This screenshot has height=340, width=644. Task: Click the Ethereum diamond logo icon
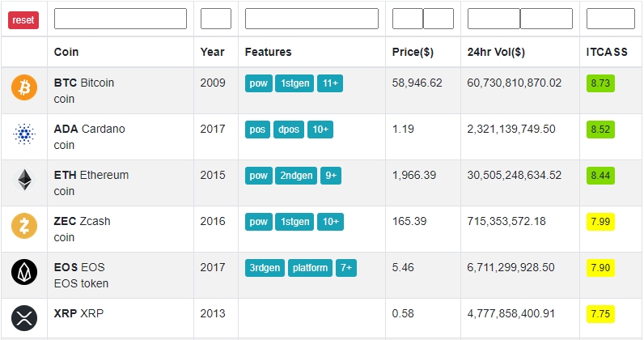24,180
